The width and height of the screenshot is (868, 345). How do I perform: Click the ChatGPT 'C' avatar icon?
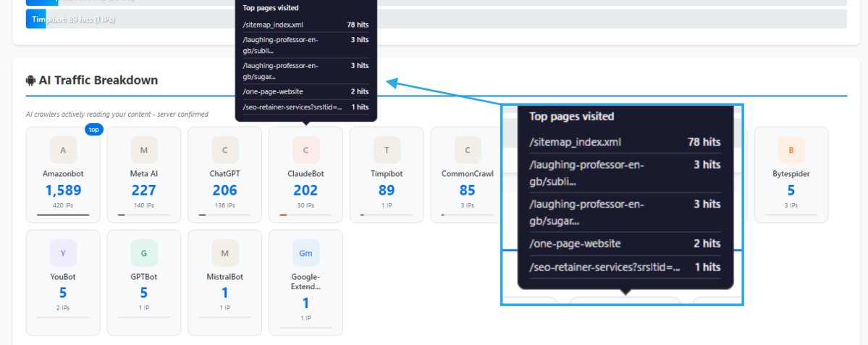point(224,150)
